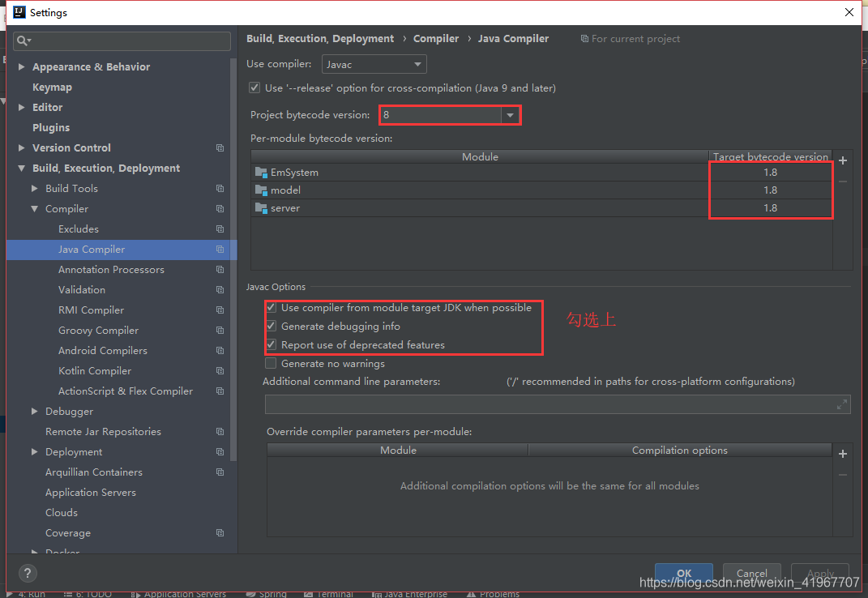Viewport: 868px width, 598px height.
Task: Open Annotation Processors settings
Action: (x=111, y=270)
